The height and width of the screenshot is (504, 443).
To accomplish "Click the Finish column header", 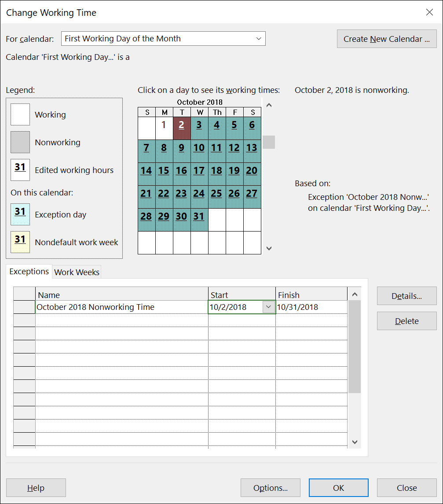I will click(x=311, y=294).
